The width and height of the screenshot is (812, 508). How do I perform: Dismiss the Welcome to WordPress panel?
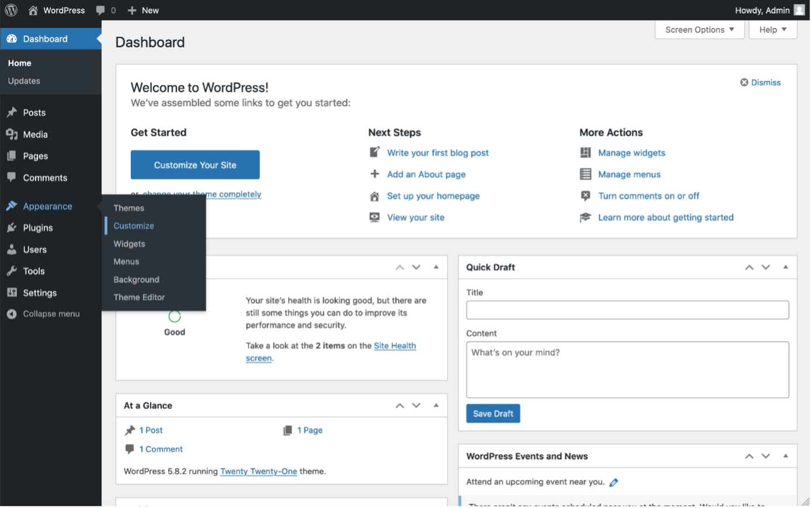tap(760, 82)
